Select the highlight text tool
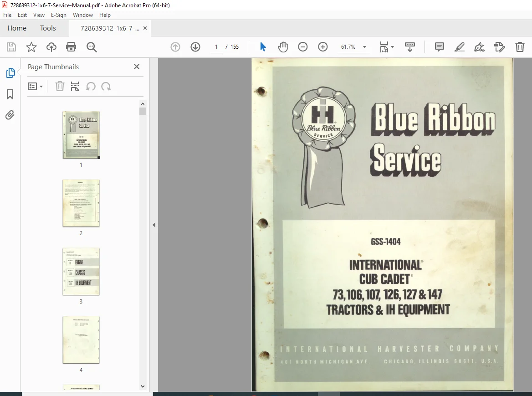The height and width of the screenshot is (396, 532). 460,47
